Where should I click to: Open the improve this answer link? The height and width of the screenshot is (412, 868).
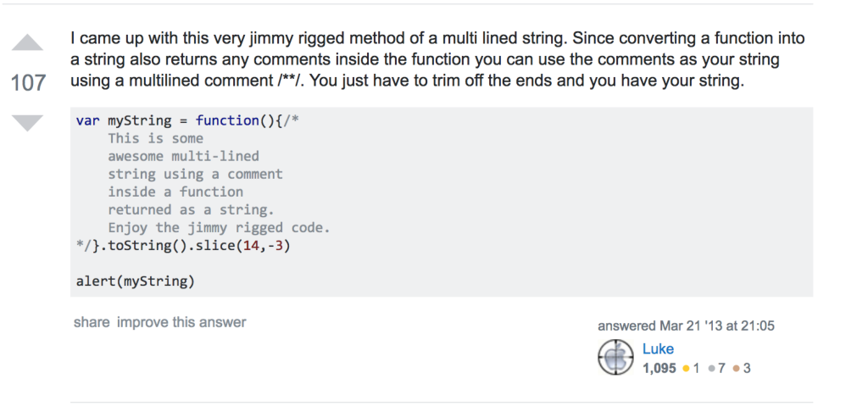[181, 322]
